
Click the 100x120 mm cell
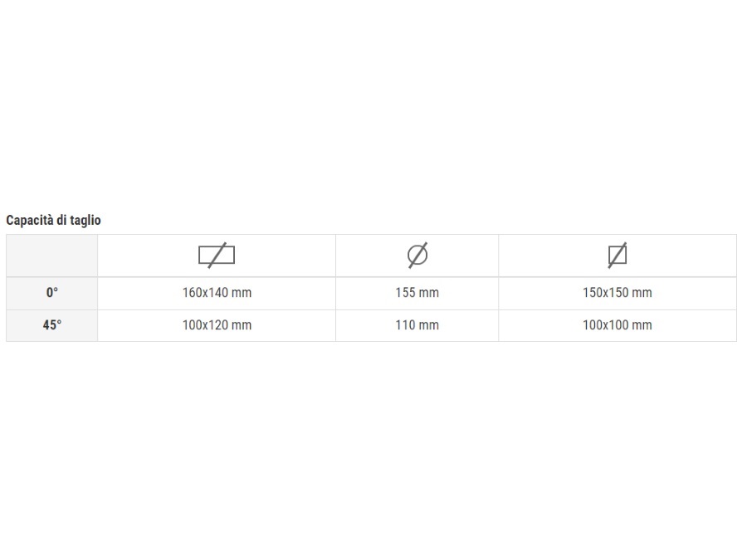[217, 325]
